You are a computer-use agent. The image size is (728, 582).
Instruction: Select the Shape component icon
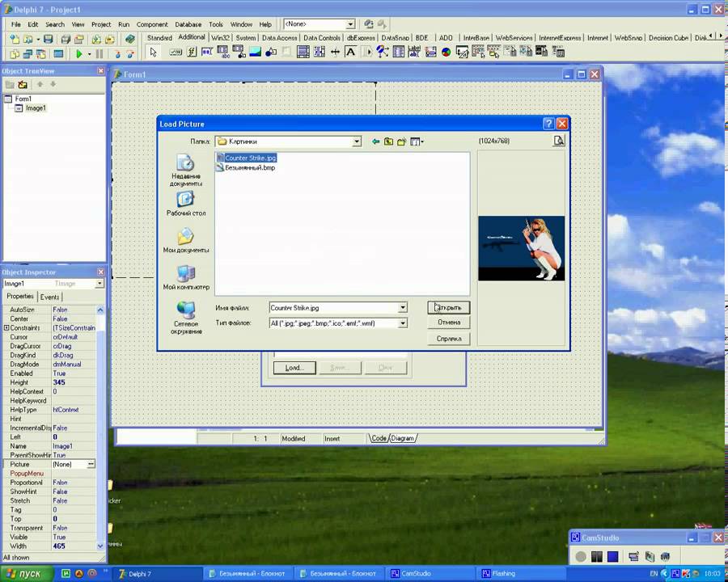271,52
